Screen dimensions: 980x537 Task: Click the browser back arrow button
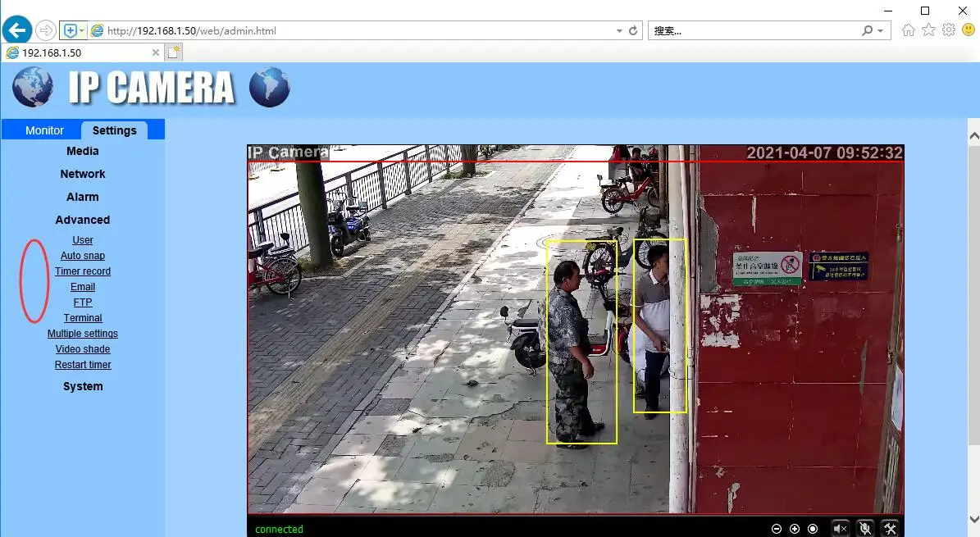point(17,30)
